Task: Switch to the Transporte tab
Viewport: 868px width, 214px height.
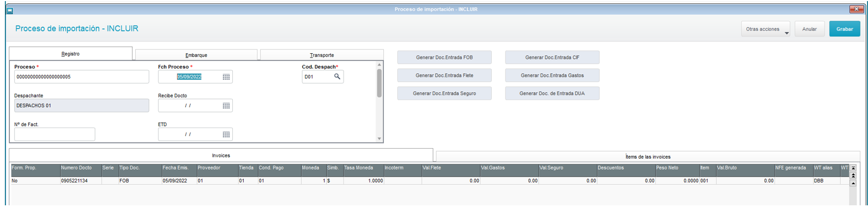Action: pos(322,55)
